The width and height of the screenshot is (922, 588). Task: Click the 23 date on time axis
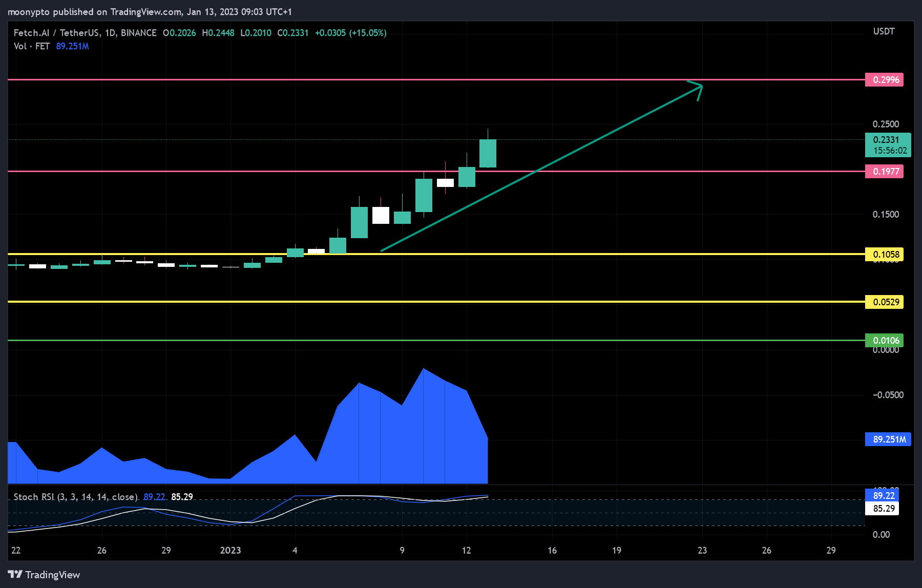702,550
